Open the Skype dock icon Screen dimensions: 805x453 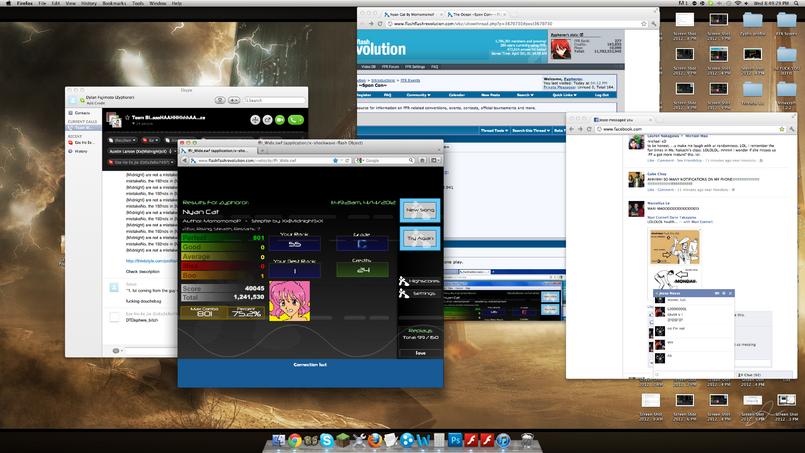click(x=327, y=440)
